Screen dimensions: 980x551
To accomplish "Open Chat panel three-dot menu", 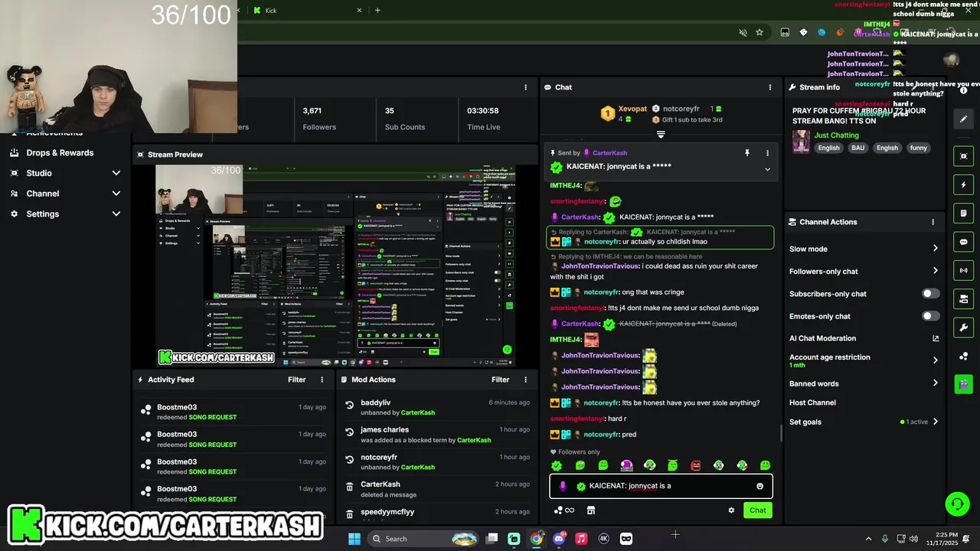I will [x=770, y=87].
